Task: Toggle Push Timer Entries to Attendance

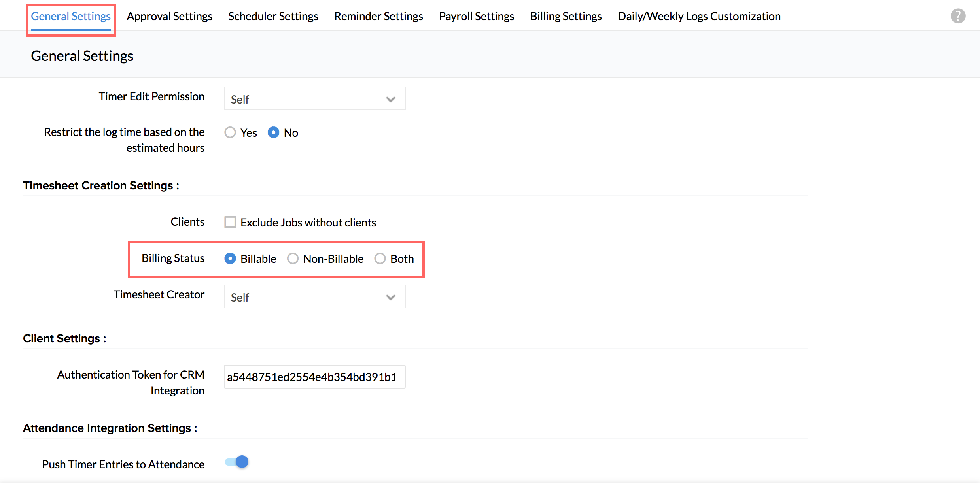Action: (x=236, y=462)
